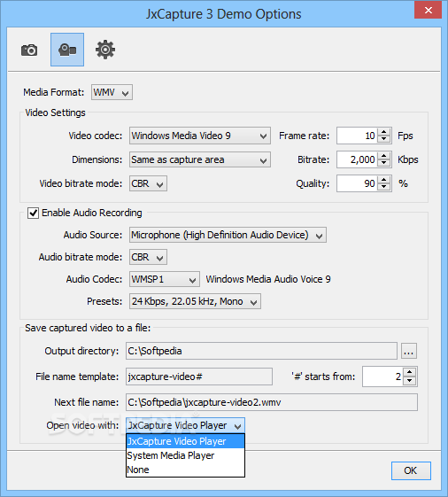
Task: Select None in the player list
Action: coord(185,470)
